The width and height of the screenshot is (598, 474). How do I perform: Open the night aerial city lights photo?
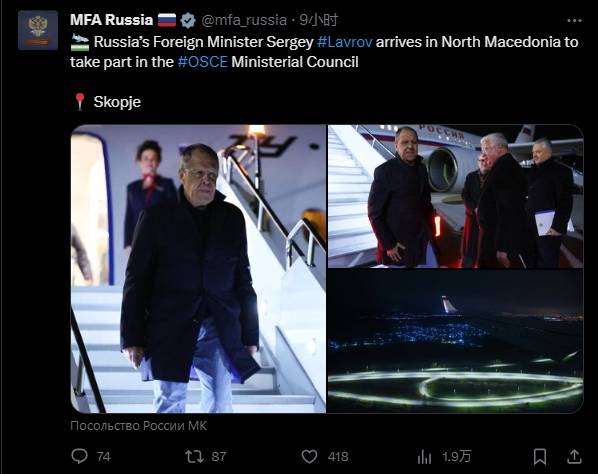[455, 341]
